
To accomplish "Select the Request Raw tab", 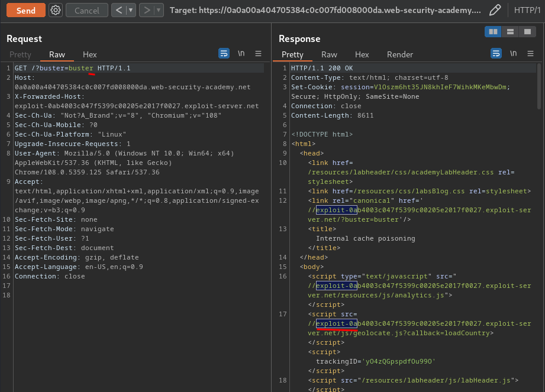I will [57, 54].
